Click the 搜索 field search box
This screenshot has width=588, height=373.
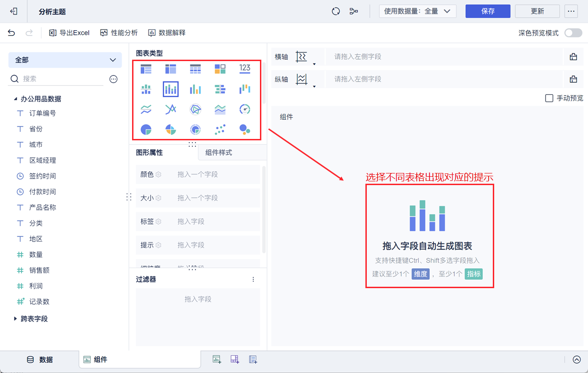(x=56, y=79)
